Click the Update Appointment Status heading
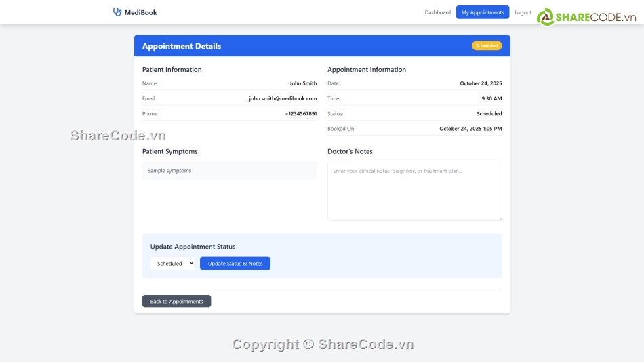 (x=193, y=247)
